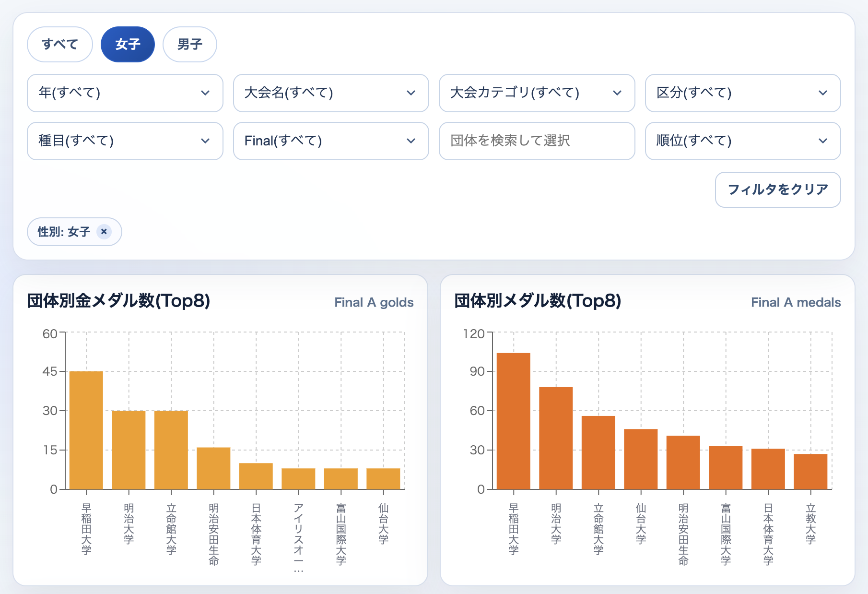This screenshot has height=594, width=868.
Task: Click the 早稲田大学 bar in gold medals chart
Action: 86,430
